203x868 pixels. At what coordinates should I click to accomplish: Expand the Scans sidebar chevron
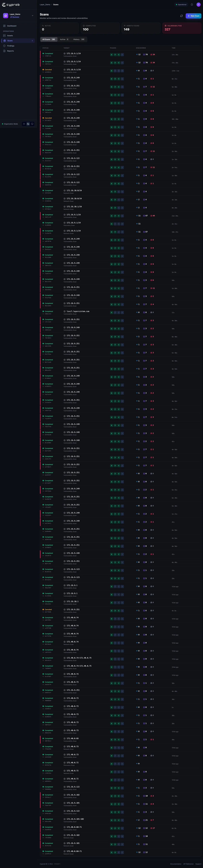click(32, 41)
